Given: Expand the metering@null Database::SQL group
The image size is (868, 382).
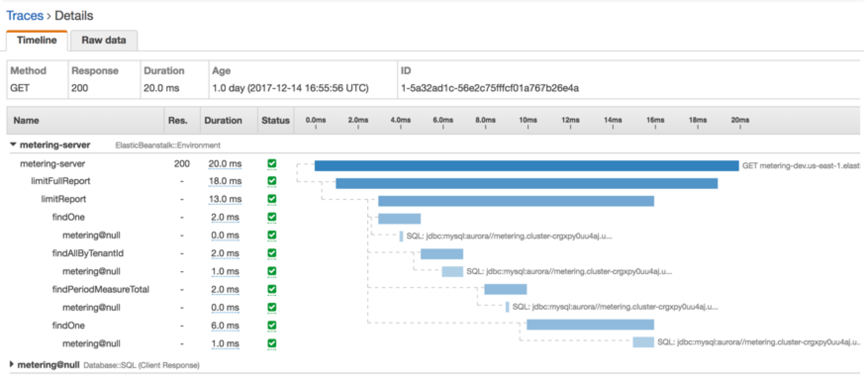Looking at the screenshot, I should pos(12,365).
